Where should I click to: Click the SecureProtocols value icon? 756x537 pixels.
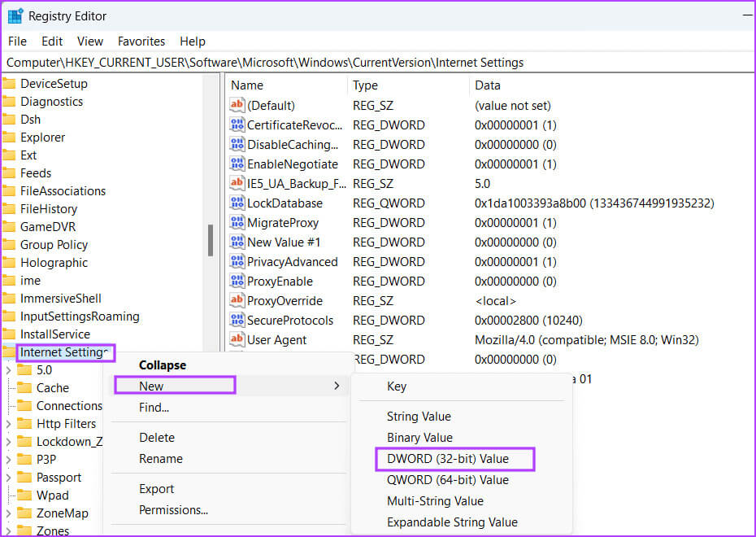pyautogui.click(x=237, y=320)
